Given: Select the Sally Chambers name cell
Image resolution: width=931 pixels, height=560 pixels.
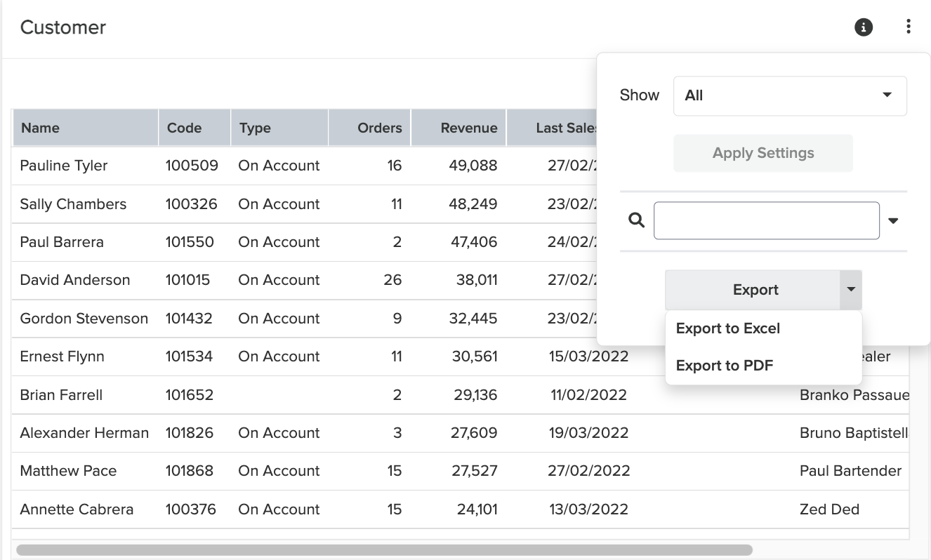Looking at the screenshot, I should click(x=73, y=204).
